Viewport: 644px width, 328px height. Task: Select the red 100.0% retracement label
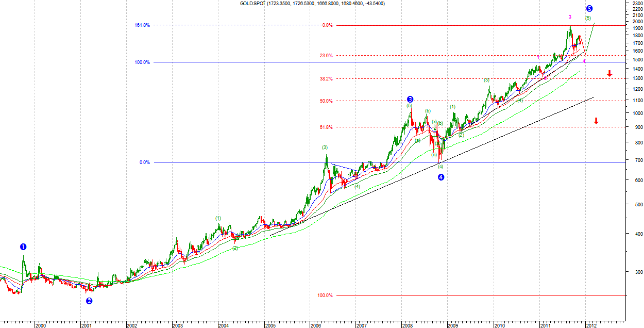pos(325,296)
